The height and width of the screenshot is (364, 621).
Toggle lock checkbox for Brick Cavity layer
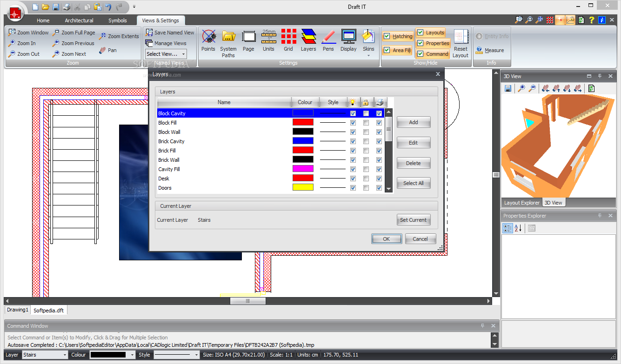[366, 141]
